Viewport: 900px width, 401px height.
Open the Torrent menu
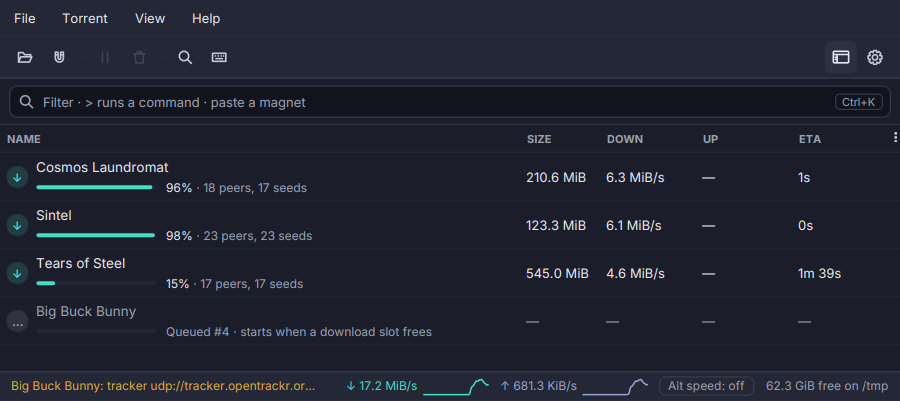[x=85, y=18]
